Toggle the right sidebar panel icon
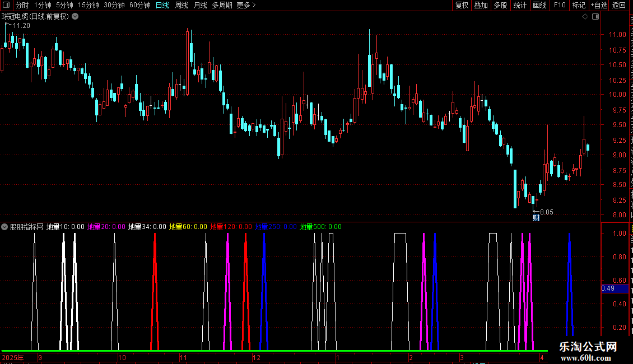Image resolution: width=633 pixels, height=364 pixels. (x=595, y=17)
